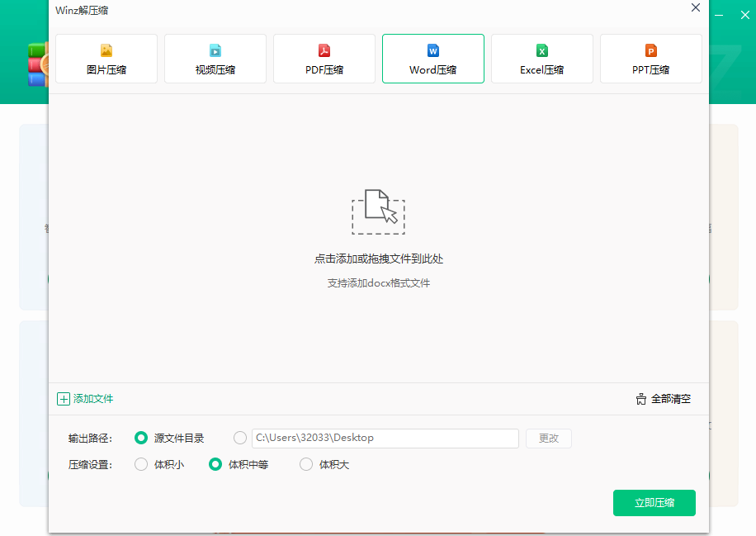Image resolution: width=756 pixels, height=536 pixels.
Task: Click the 更改 change path button
Action: 548,438
